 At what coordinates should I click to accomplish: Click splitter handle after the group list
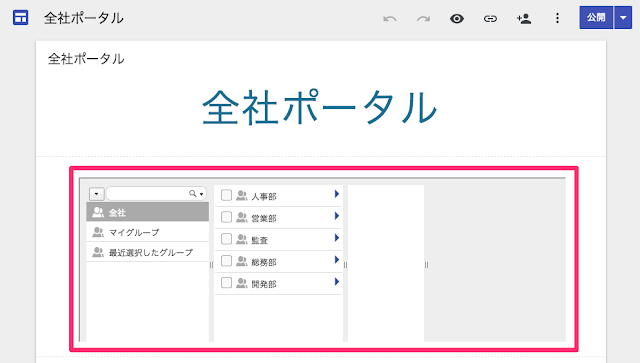[x=211, y=265]
